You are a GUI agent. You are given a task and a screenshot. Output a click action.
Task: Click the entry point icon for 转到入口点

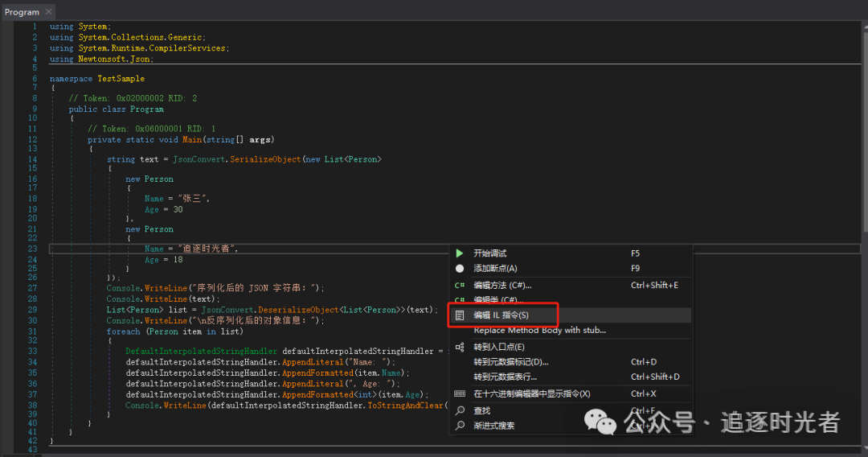(460, 347)
